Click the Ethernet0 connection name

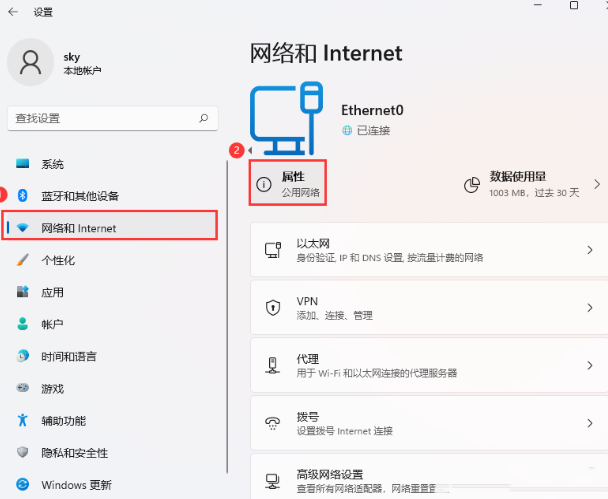click(372, 110)
